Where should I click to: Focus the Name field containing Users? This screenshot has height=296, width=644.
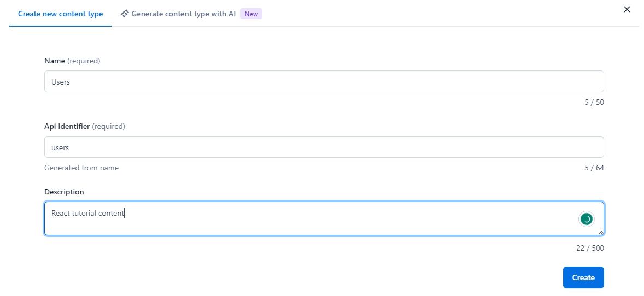[324, 81]
